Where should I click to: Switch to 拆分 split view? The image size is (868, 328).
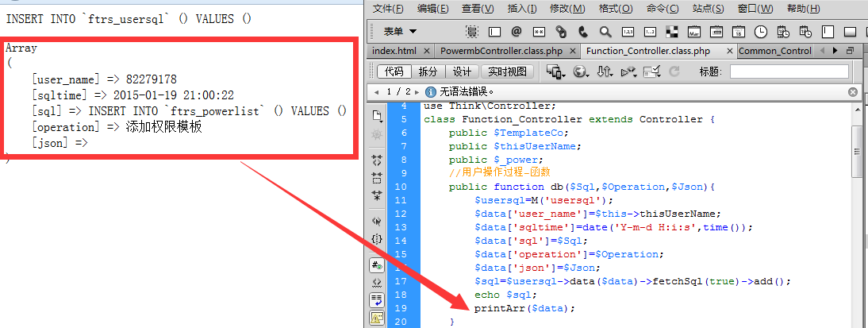point(428,71)
